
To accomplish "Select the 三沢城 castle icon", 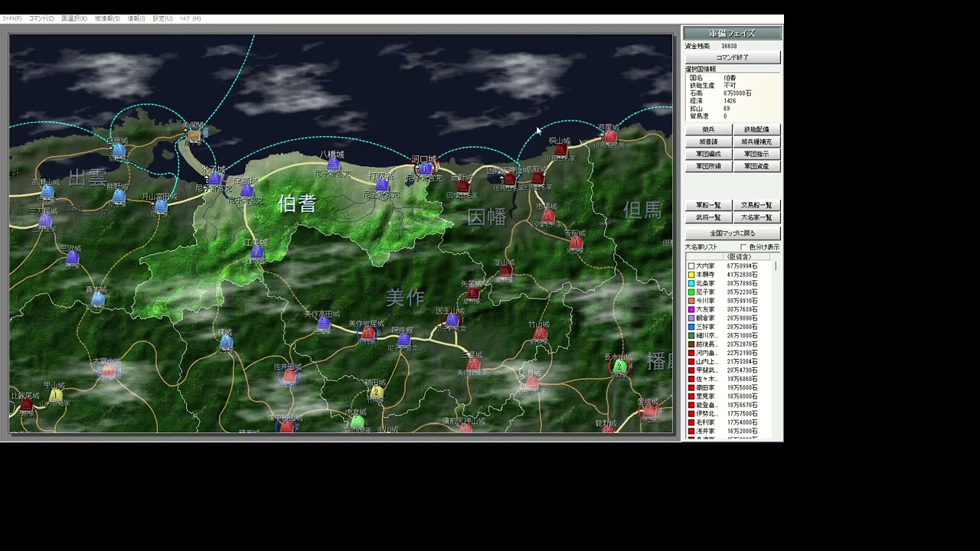I will coord(72,258).
